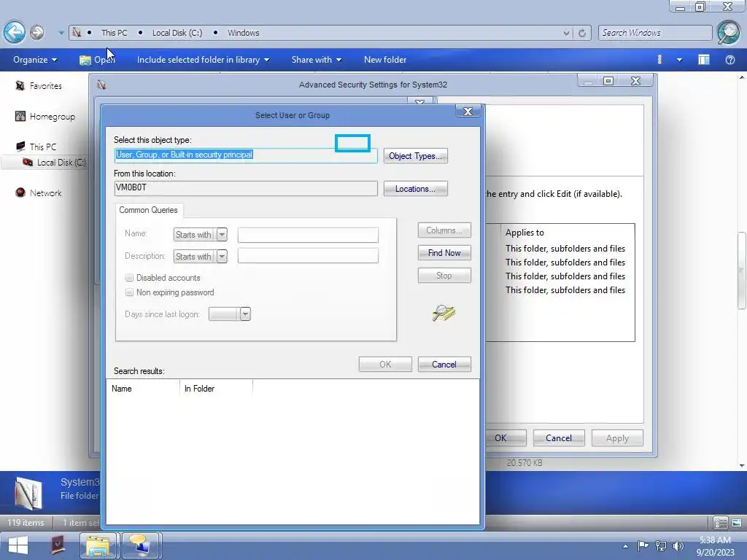
Task: Click the Action Center flag icon
Action: (x=643, y=545)
